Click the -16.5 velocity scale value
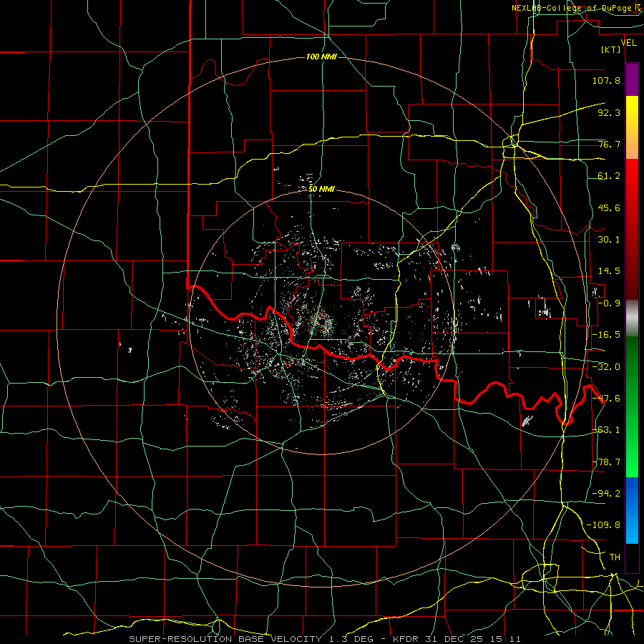 [606, 335]
